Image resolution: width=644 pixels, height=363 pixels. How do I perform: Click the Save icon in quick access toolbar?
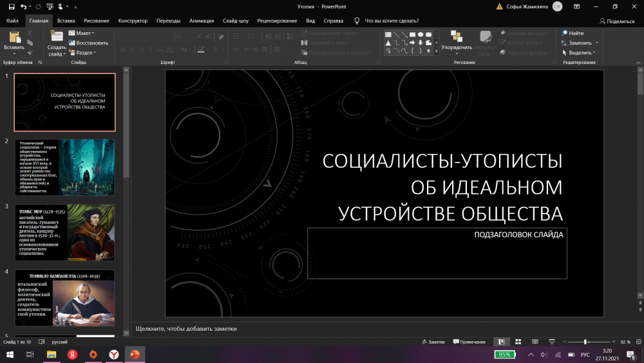pyautogui.click(x=11, y=6)
